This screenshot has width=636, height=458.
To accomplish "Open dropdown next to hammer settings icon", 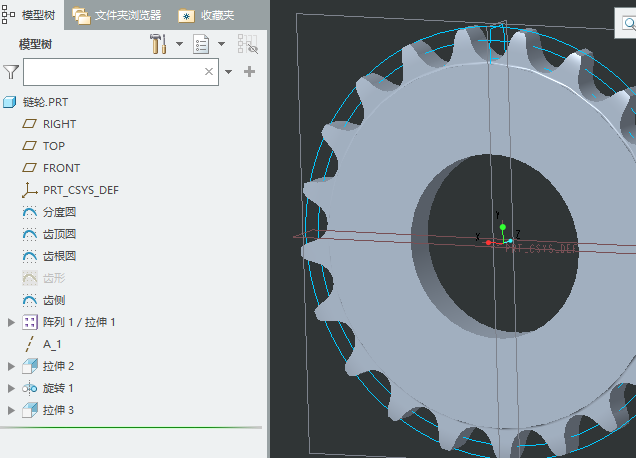I will pos(179,44).
